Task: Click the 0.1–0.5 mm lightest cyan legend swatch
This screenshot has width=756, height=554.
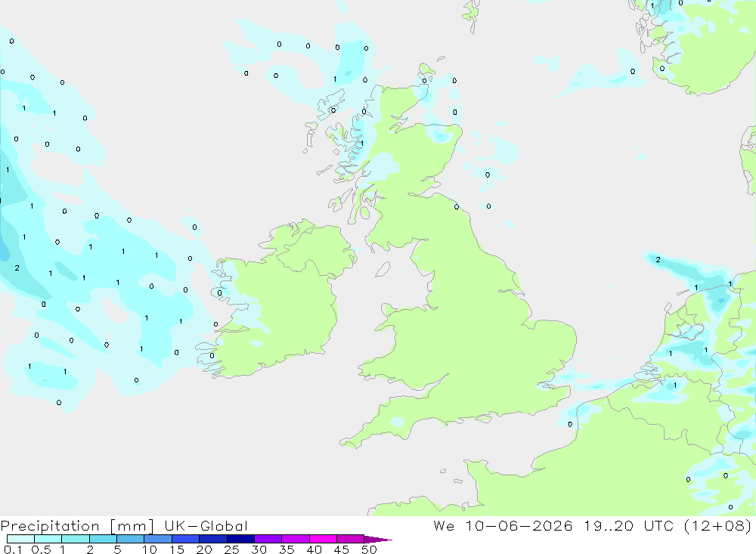Action: pyautogui.click(x=20, y=539)
